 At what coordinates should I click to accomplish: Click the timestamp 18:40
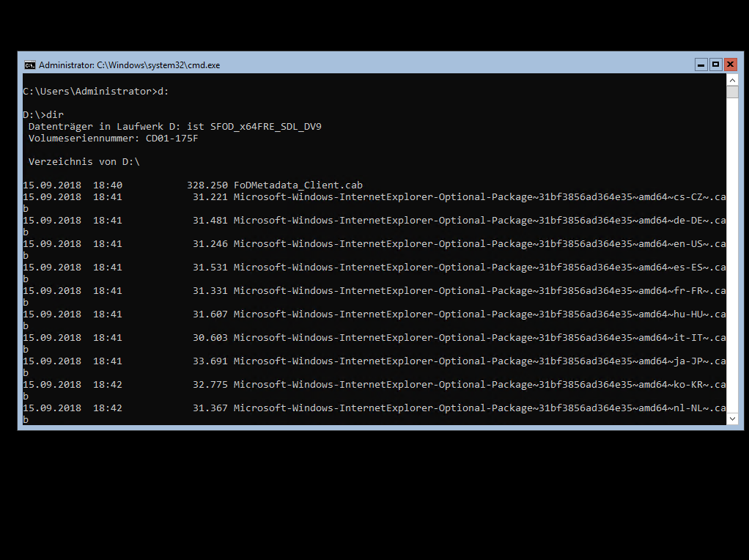tap(108, 185)
